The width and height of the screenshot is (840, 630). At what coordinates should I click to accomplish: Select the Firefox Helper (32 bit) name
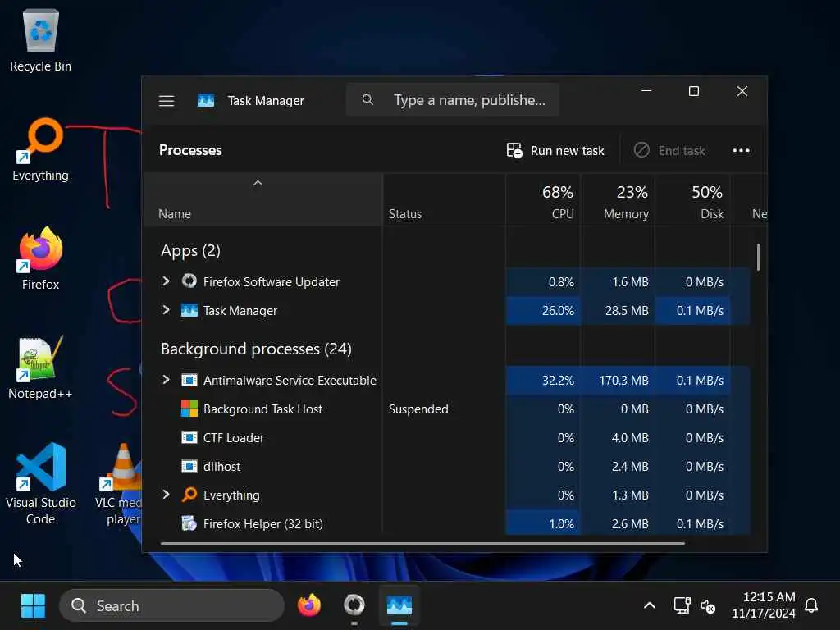pyautogui.click(x=263, y=524)
